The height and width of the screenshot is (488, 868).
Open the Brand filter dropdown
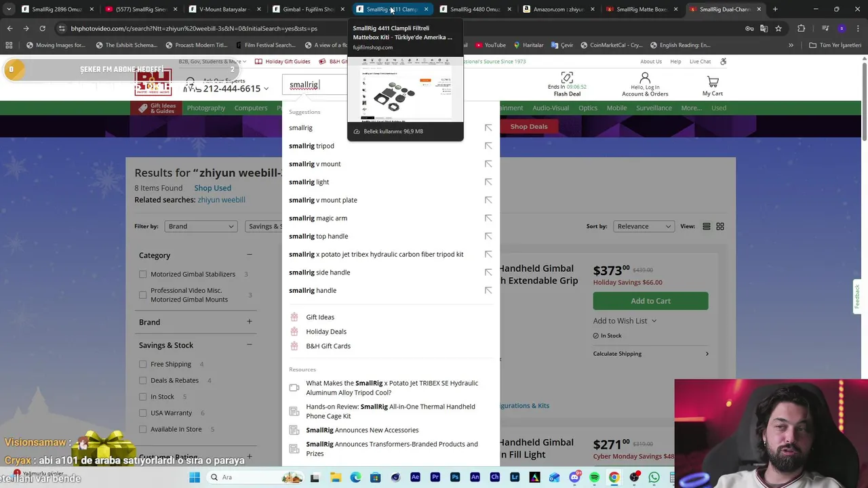pyautogui.click(x=201, y=226)
